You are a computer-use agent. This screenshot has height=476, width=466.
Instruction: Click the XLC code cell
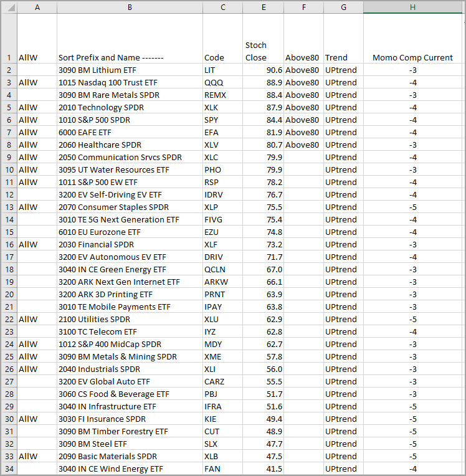tap(223, 157)
